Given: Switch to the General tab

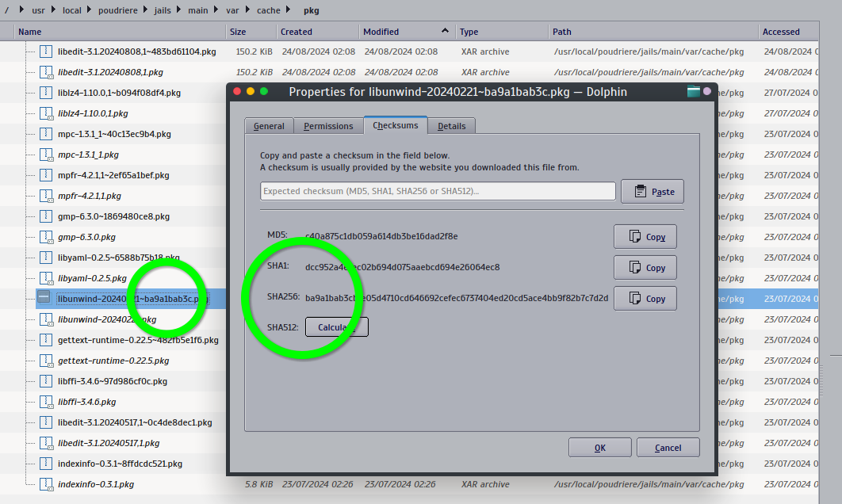Looking at the screenshot, I should coord(269,126).
